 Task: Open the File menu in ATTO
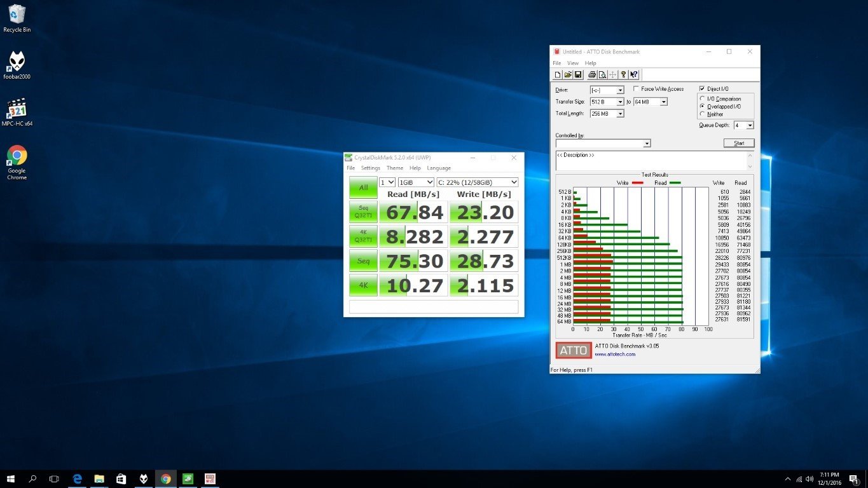point(556,63)
